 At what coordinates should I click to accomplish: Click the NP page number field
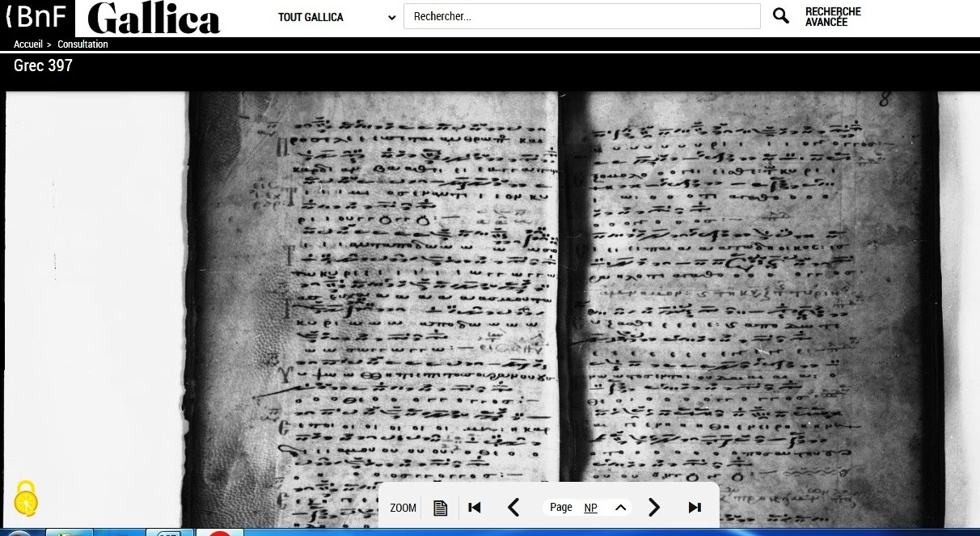(x=591, y=508)
